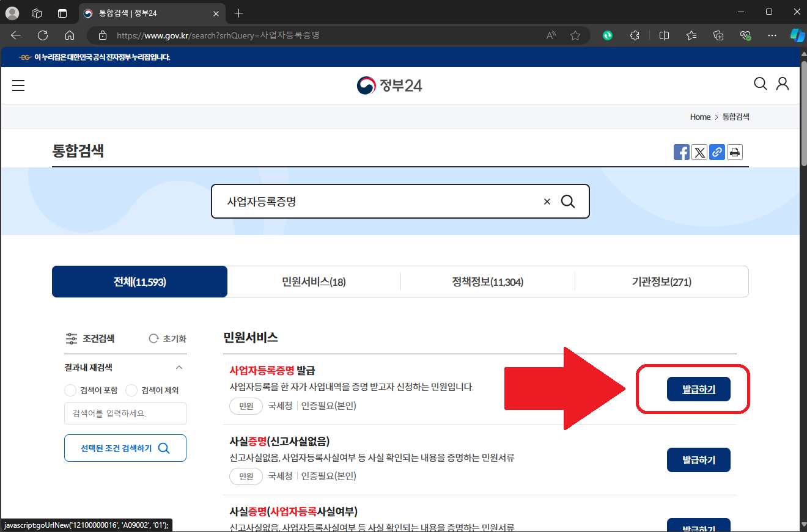The height and width of the screenshot is (532, 807).
Task: Add page to favorites star
Action: pos(575,35)
